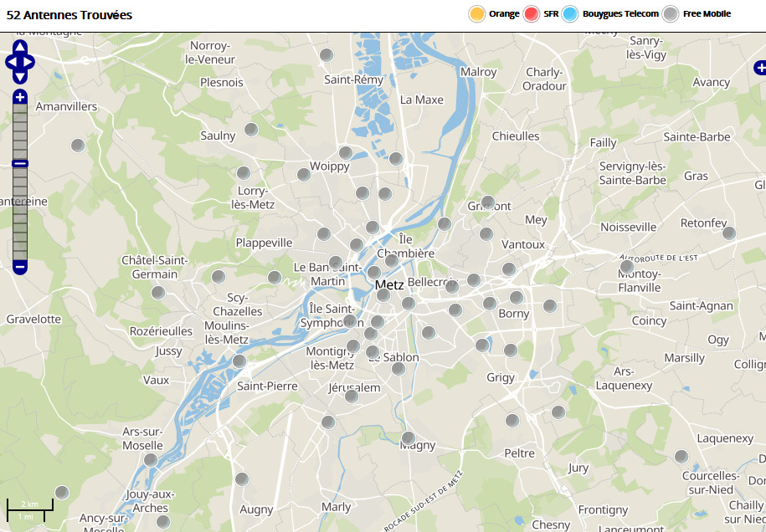The height and width of the screenshot is (532, 766).
Task: Toggle the Free Mobile operator filter
Action: point(671,14)
